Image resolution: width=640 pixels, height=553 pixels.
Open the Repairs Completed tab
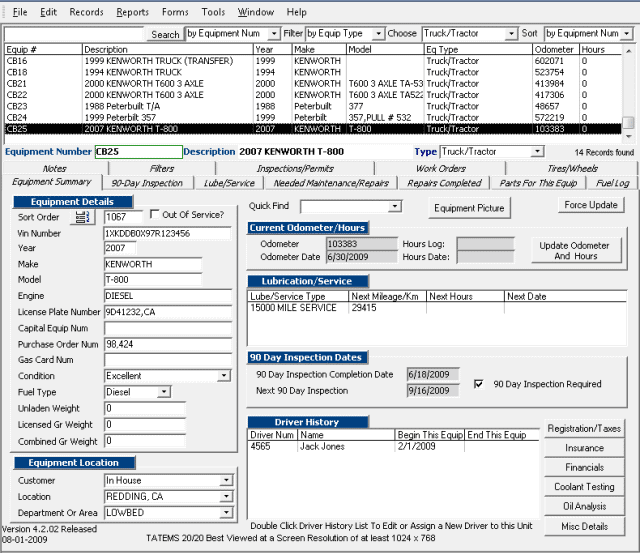point(444,183)
